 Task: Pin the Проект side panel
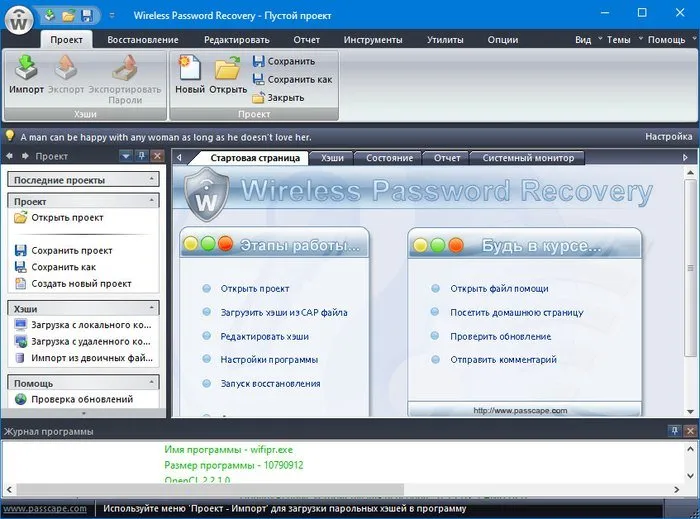coord(142,156)
